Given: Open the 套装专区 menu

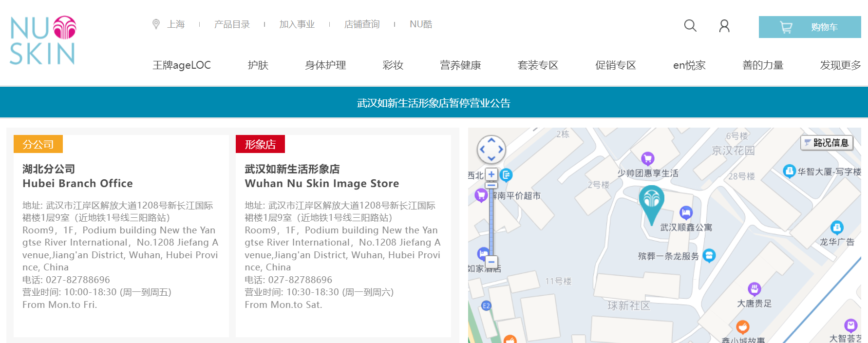Looking at the screenshot, I should pyautogui.click(x=538, y=65).
